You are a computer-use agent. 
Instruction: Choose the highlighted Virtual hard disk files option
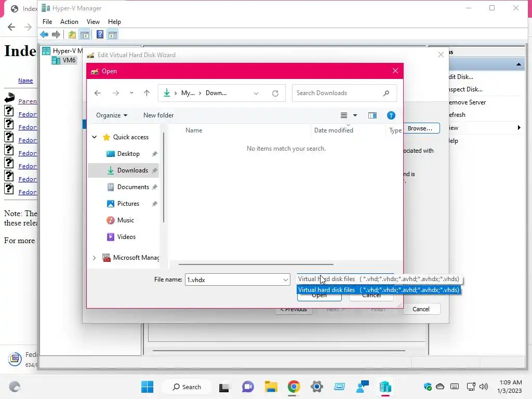point(378,290)
